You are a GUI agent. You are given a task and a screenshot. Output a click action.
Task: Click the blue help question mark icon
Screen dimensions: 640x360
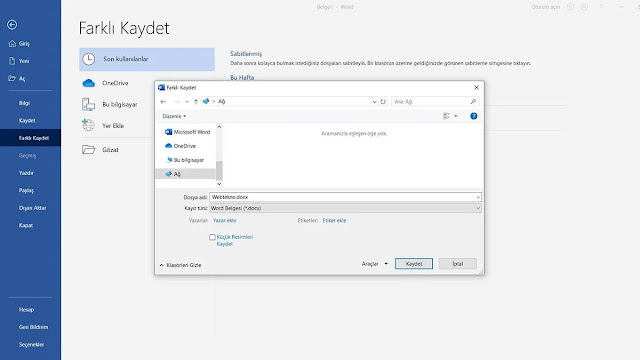(x=473, y=116)
